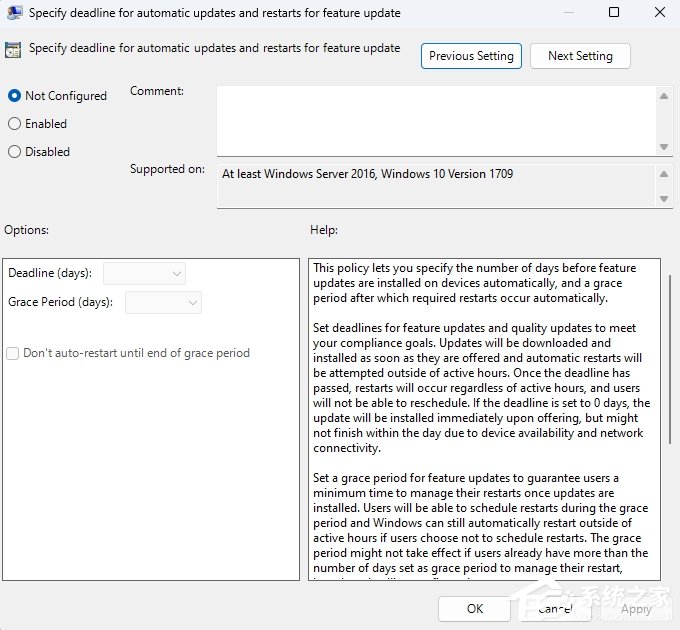Click the policy setting icon beside the heading
The height and width of the screenshot is (630, 680).
14,49
